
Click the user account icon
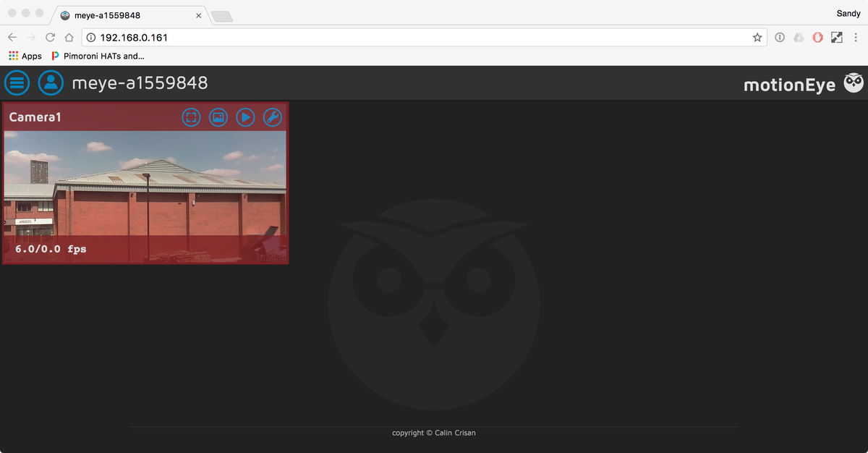(50, 82)
